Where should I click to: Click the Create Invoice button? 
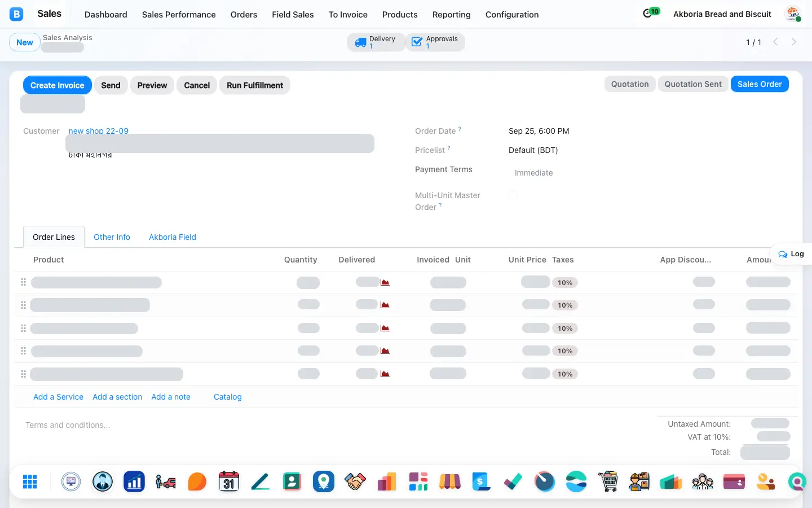(58, 85)
